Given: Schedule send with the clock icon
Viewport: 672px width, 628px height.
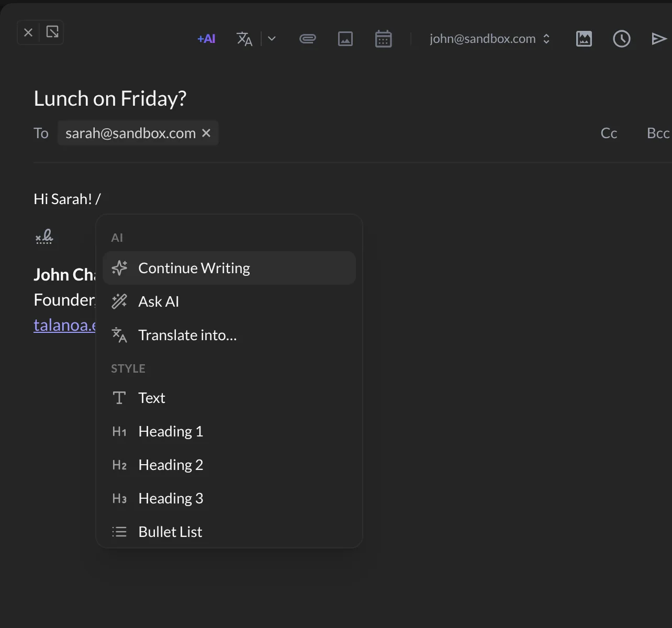Looking at the screenshot, I should pos(622,39).
